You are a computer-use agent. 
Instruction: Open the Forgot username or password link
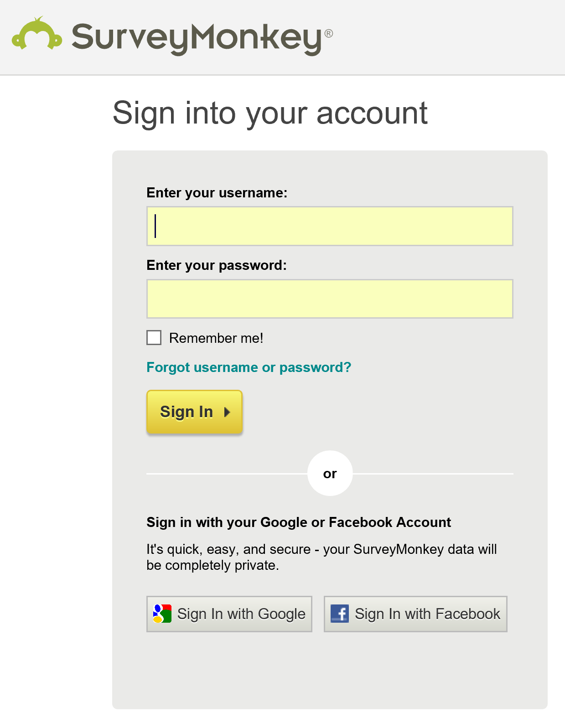(249, 367)
